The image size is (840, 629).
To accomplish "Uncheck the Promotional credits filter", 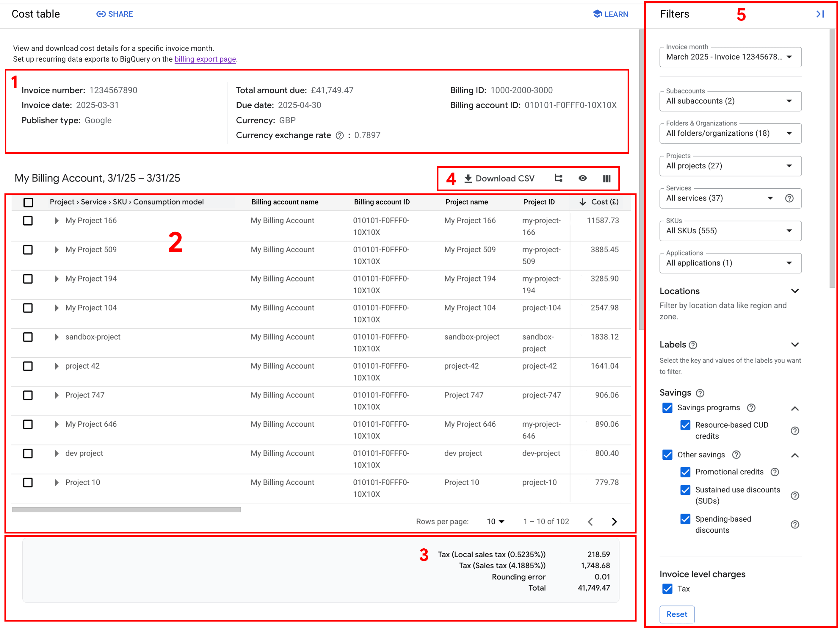I will 685,472.
